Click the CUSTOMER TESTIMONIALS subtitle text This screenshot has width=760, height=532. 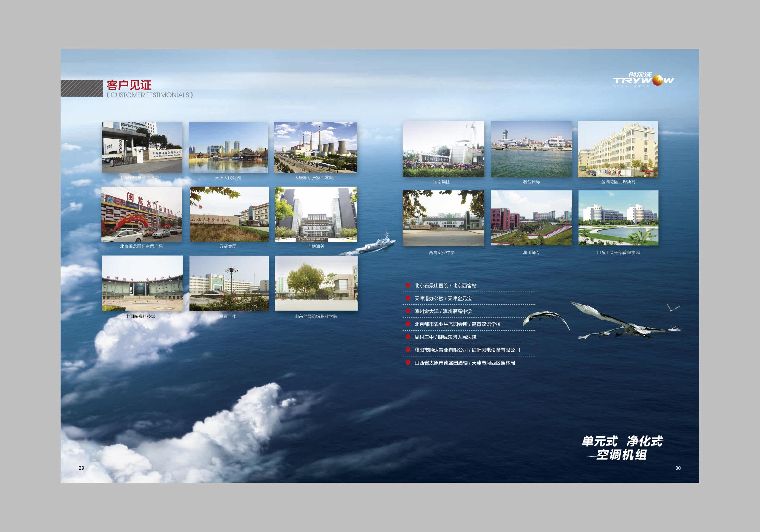(150, 95)
